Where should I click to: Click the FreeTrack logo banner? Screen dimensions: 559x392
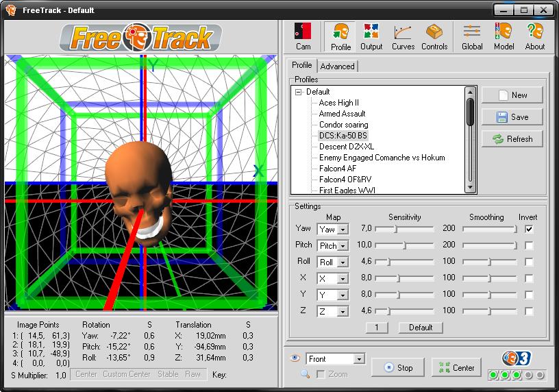141,37
